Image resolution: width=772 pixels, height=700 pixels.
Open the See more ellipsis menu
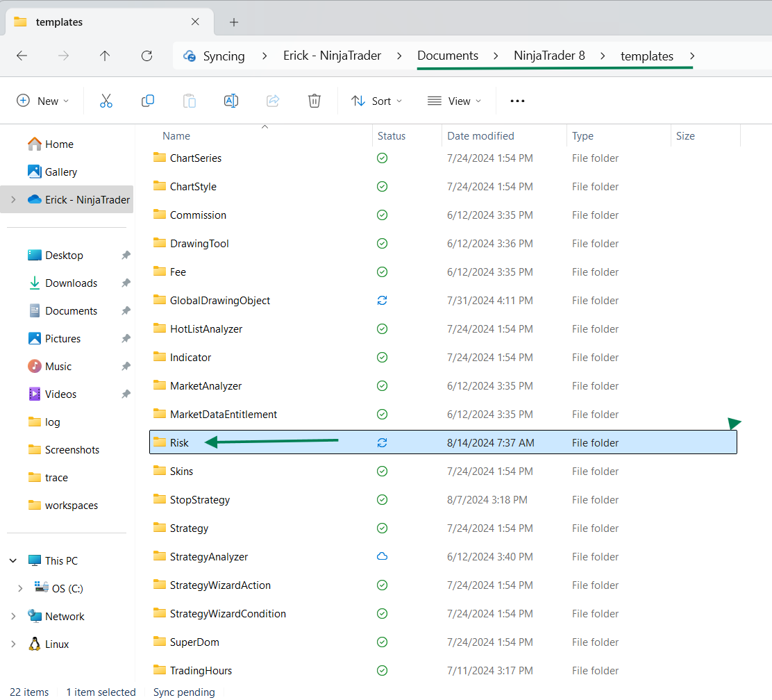pos(517,101)
